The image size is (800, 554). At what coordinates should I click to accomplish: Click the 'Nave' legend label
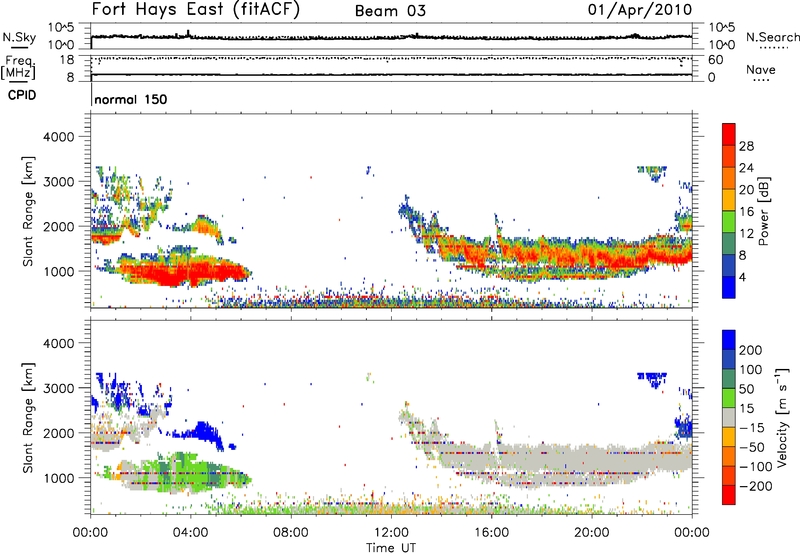[761, 69]
